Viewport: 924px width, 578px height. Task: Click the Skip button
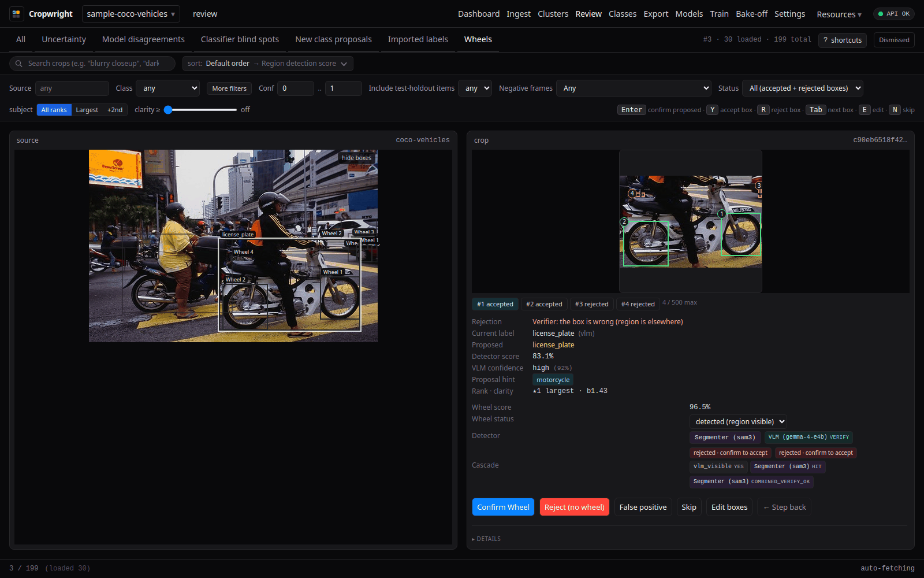tap(689, 507)
